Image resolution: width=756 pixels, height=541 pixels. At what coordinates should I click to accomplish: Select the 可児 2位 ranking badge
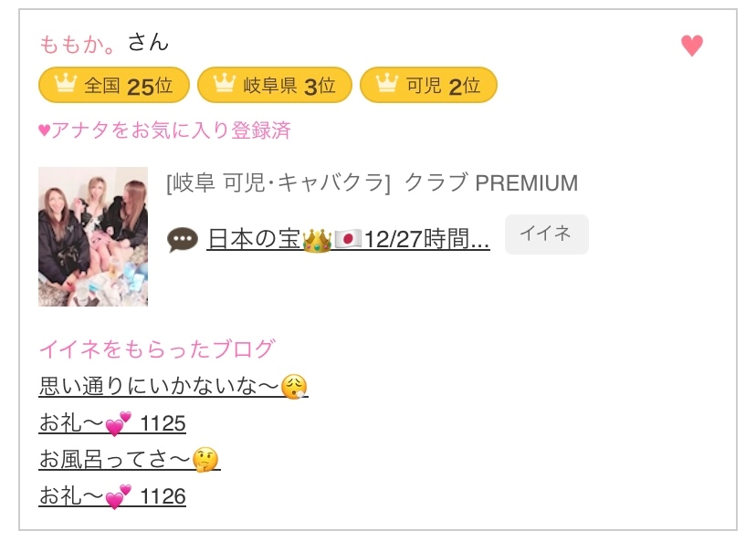(x=428, y=86)
